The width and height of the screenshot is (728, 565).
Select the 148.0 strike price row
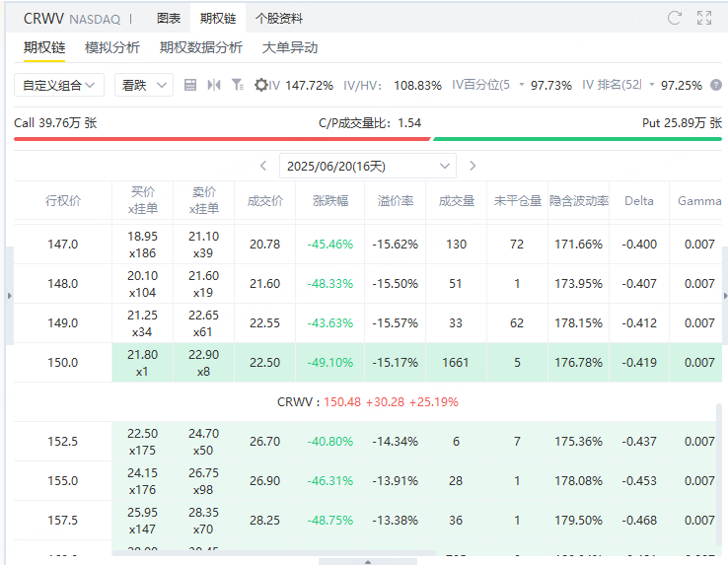coord(368,284)
